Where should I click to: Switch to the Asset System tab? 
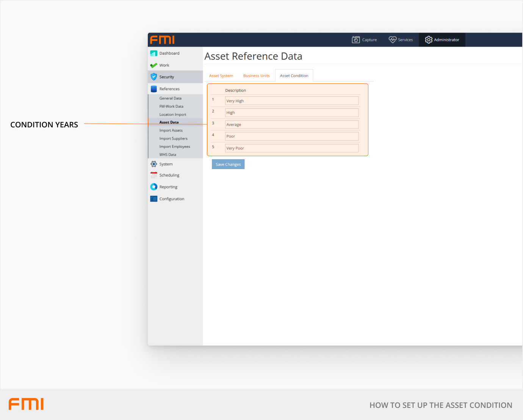pyautogui.click(x=221, y=76)
